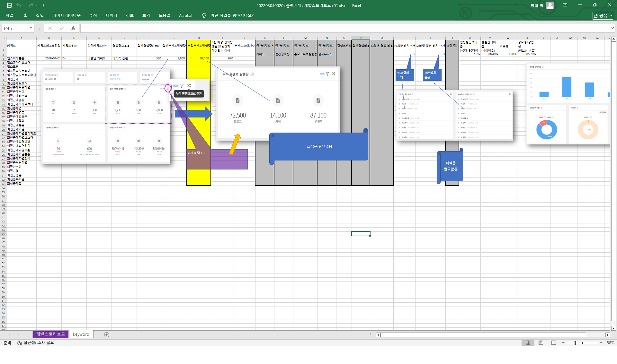617x364 pixels.
Task: Switch to Page Break Preview mode
Action: tap(553, 343)
